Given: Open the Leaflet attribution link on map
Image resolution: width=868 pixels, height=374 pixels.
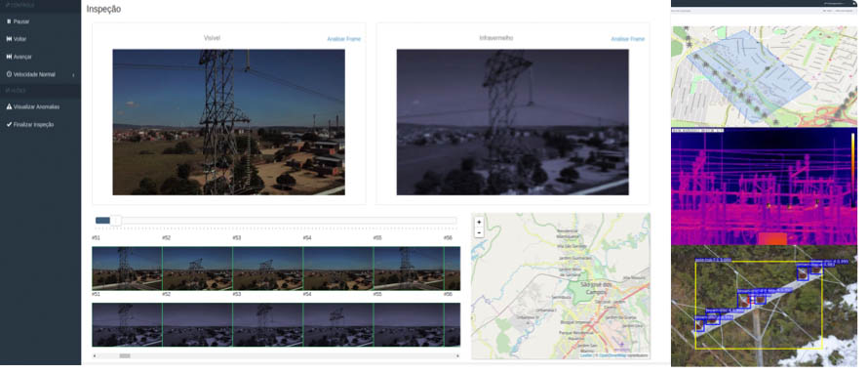Looking at the screenshot, I should (586, 355).
